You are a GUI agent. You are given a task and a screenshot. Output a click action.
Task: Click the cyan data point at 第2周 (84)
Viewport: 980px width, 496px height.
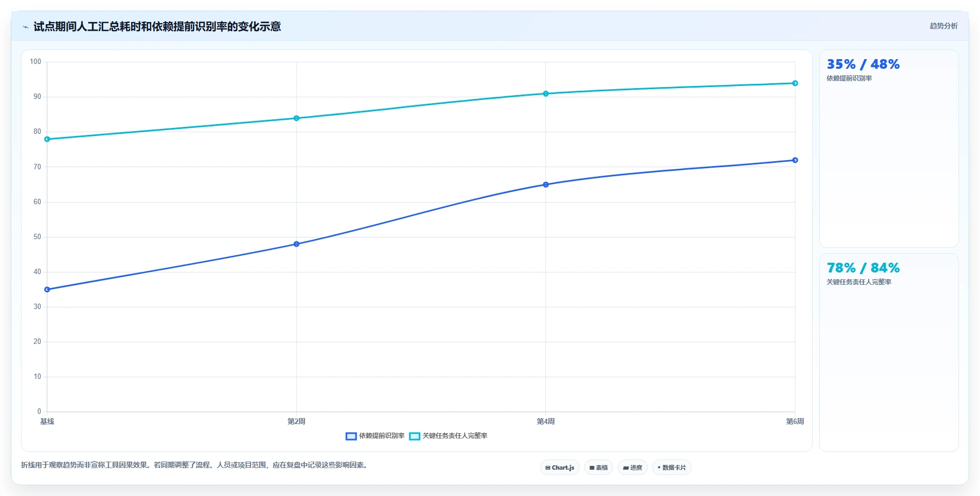pyautogui.click(x=296, y=118)
